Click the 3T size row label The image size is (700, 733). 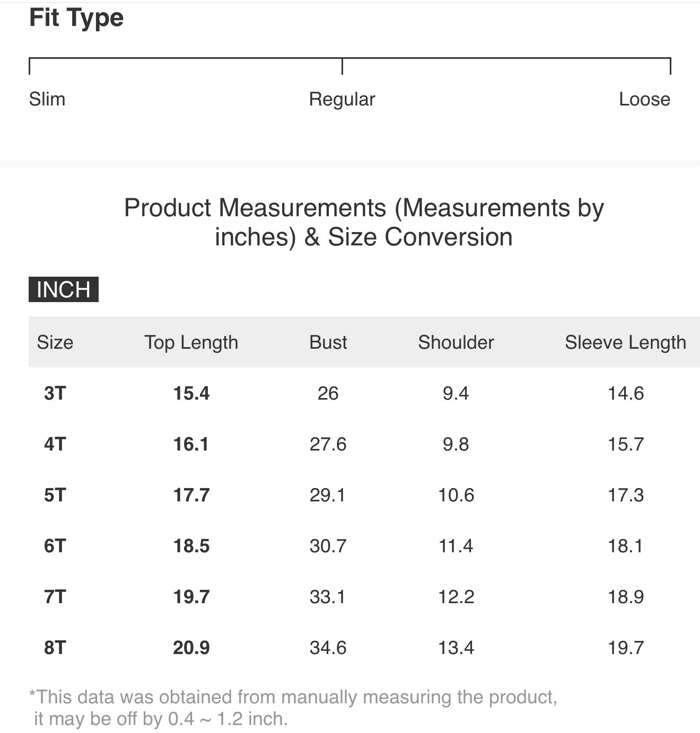(55, 393)
